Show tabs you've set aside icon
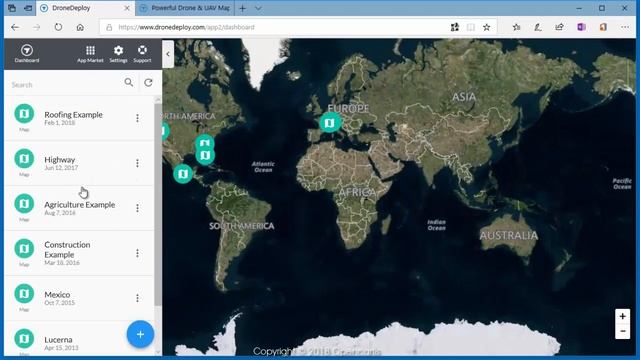The height and width of the screenshot is (360, 640). tap(12, 8)
